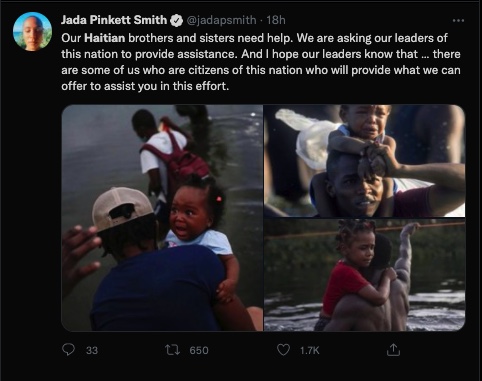Image resolution: width=482 pixels, height=381 pixels.
Task: Open photo of girl in red shirt
Action: point(364,275)
